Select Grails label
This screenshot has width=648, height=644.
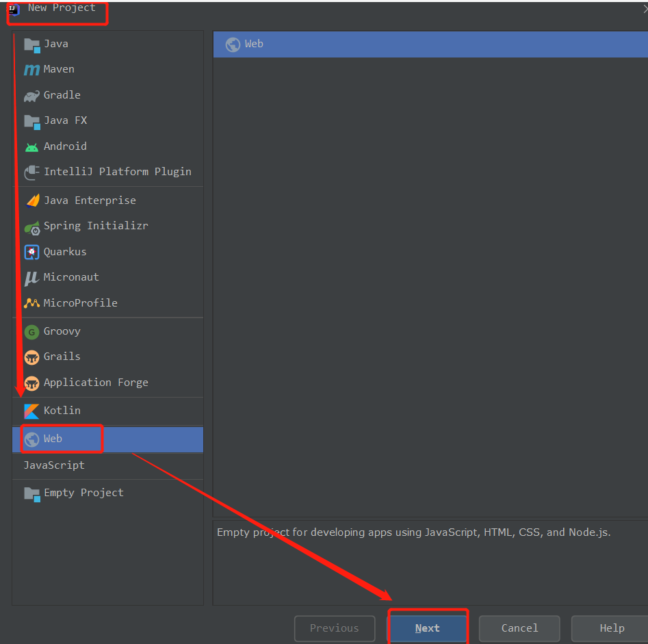coord(62,357)
